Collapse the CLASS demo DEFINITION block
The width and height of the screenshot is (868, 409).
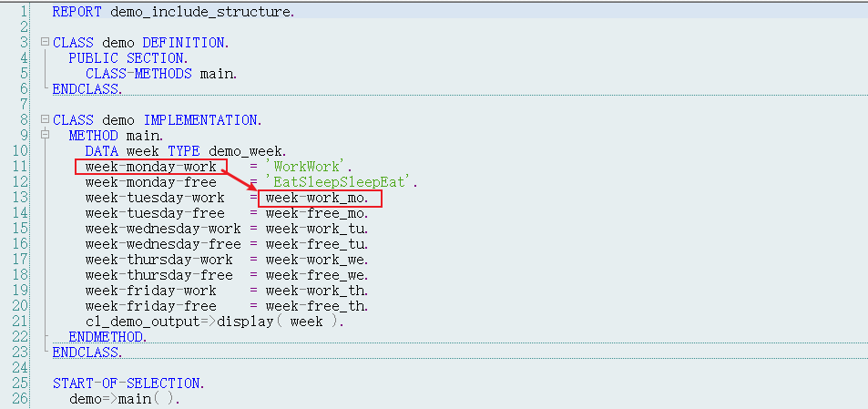[46, 42]
